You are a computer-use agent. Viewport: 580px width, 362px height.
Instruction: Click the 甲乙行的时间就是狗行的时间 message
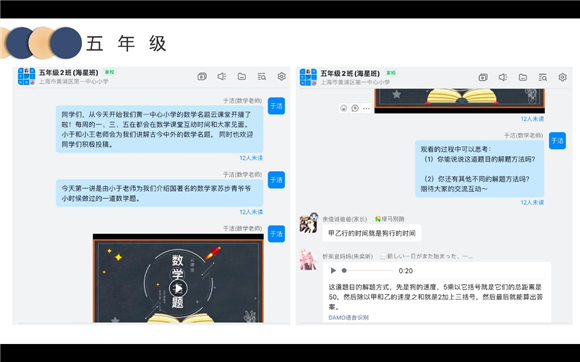tap(372, 233)
